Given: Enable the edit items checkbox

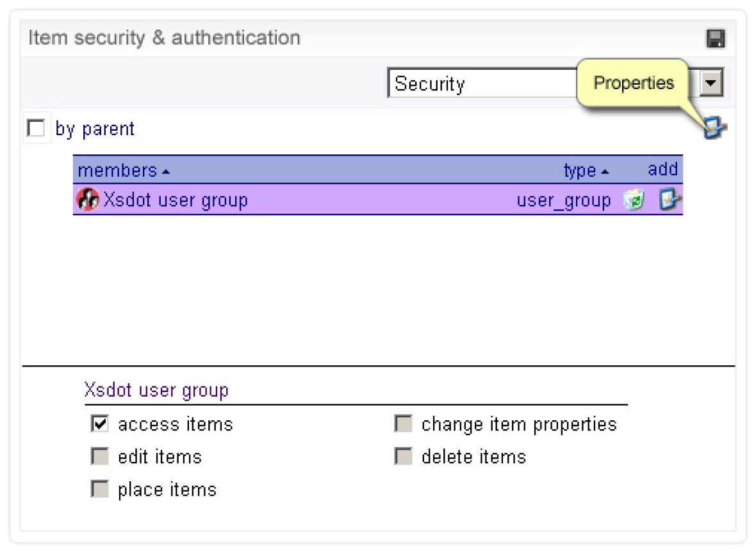Looking at the screenshot, I should [99, 457].
